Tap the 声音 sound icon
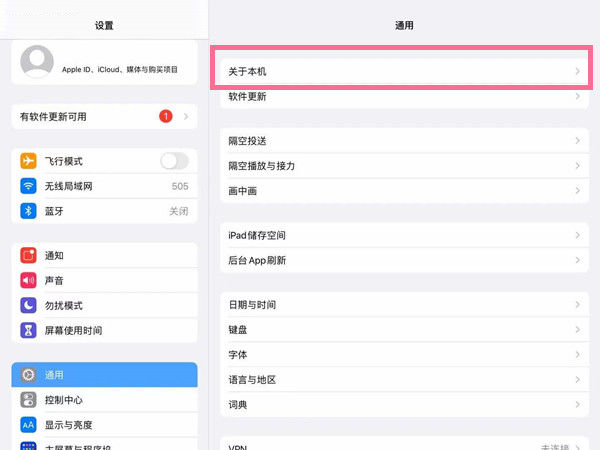600x450 pixels. point(29,280)
